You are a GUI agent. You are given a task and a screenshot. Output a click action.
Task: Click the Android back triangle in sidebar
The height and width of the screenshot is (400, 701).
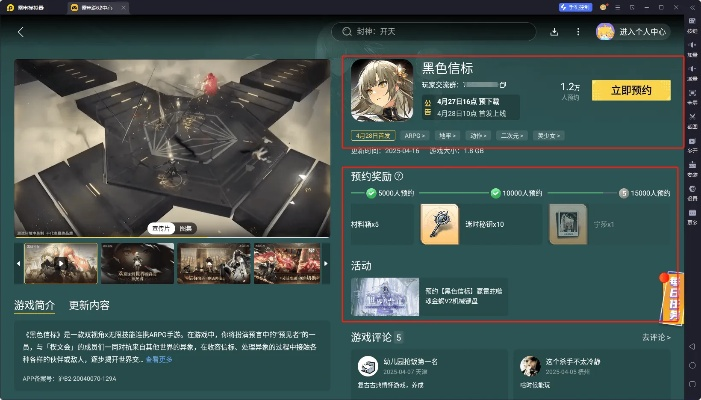click(692, 346)
